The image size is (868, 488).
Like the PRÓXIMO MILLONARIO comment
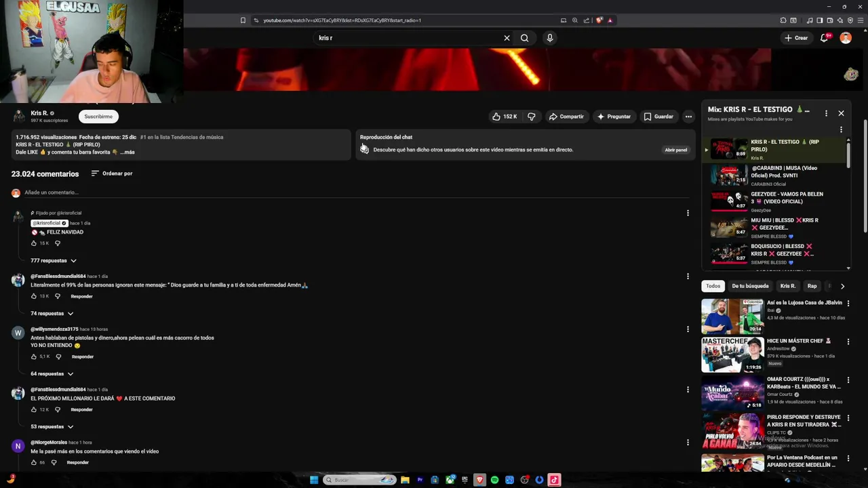tap(34, 409)
